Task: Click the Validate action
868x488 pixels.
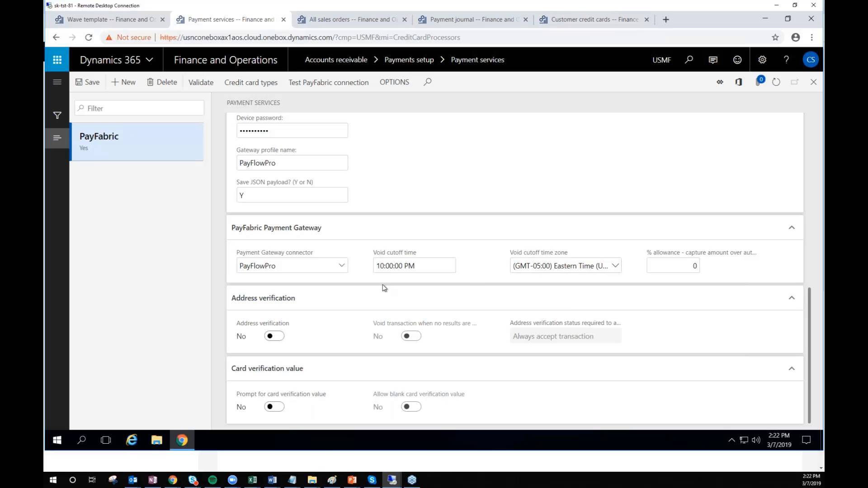Action: pyautogui.click(x=200, y=82)
